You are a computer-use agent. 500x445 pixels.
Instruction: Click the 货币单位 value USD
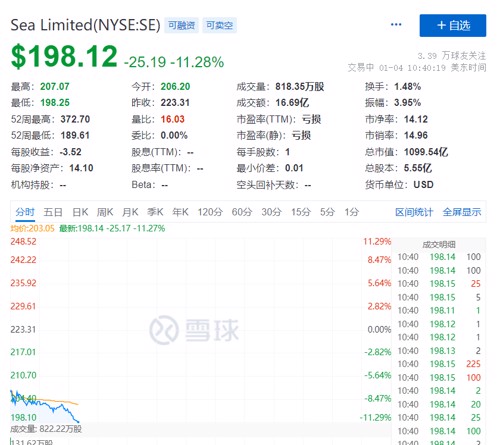click(x=423, y=185)
